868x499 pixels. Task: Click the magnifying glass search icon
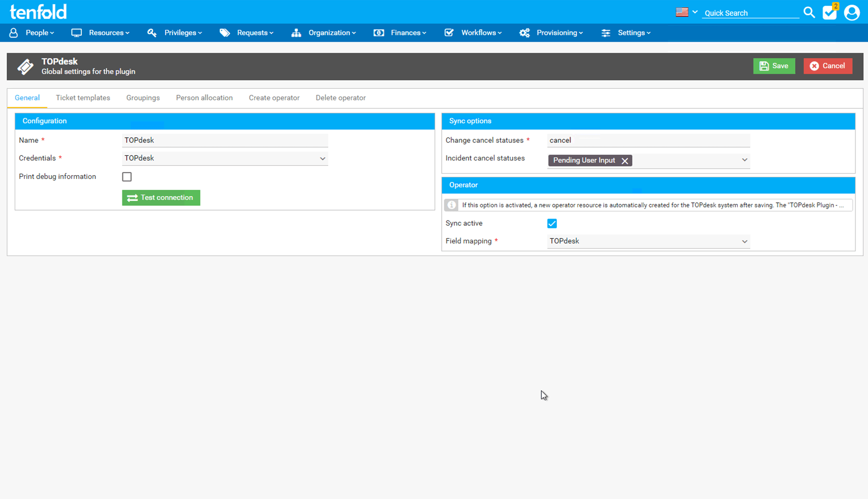pos(809,12)
